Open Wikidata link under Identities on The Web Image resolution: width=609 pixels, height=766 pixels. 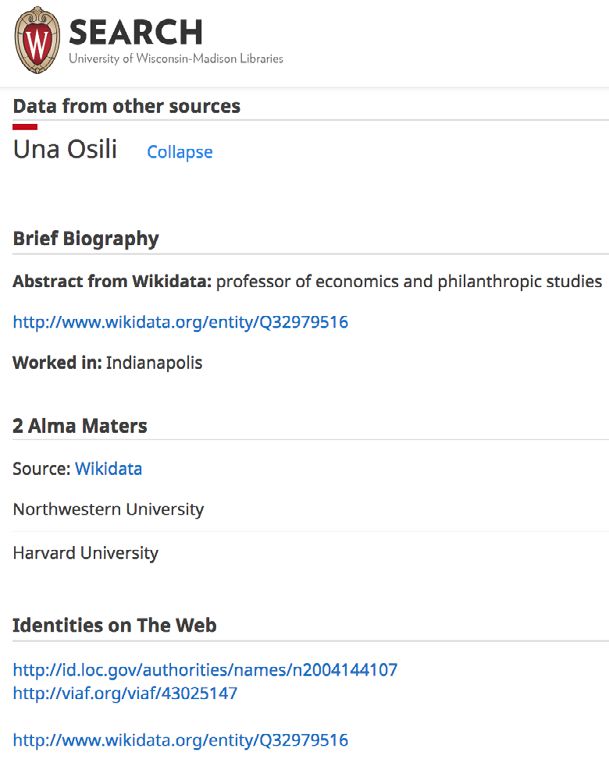[180, 740]
